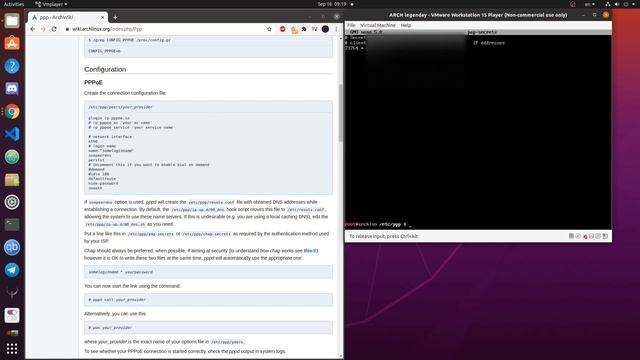This screenshot has height=360, width=640.
Task: Open qBittorrent from the dock
Action: [x=12, y=247]
